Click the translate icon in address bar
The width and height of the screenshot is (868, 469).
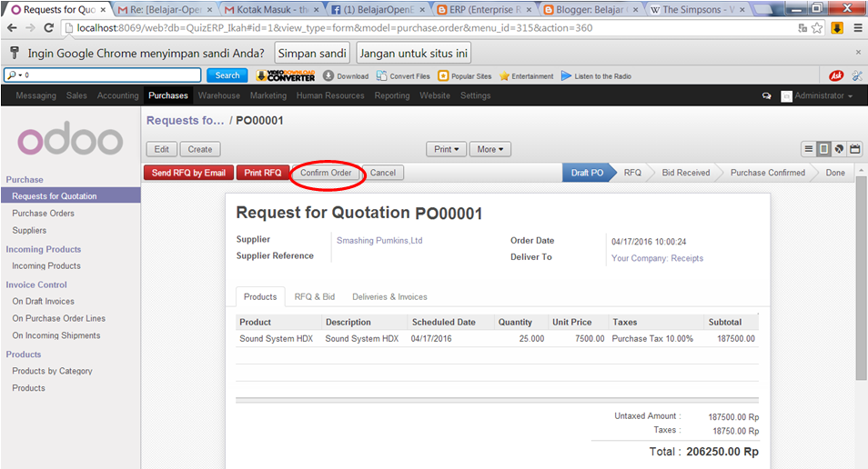click(802, 27)
